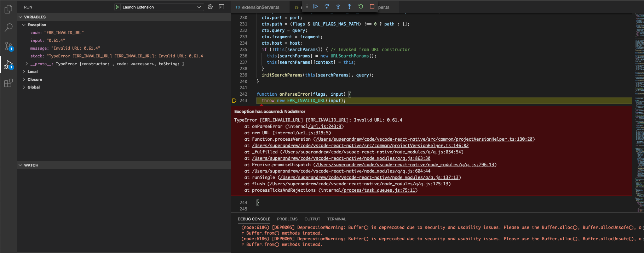
Task: Step over in debug toolbar
Action: [x=327, y=6]
